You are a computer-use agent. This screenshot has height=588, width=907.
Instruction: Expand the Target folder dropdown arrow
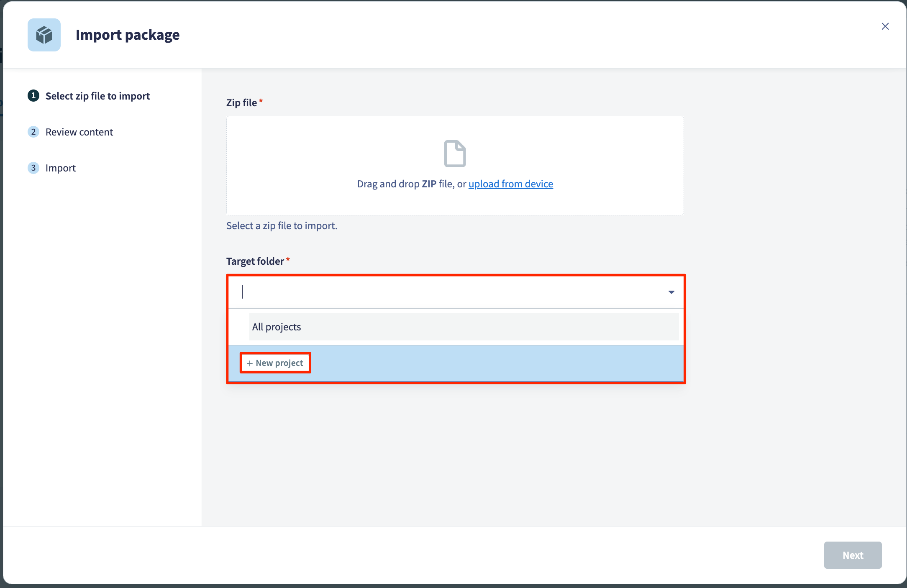point(671,292)
